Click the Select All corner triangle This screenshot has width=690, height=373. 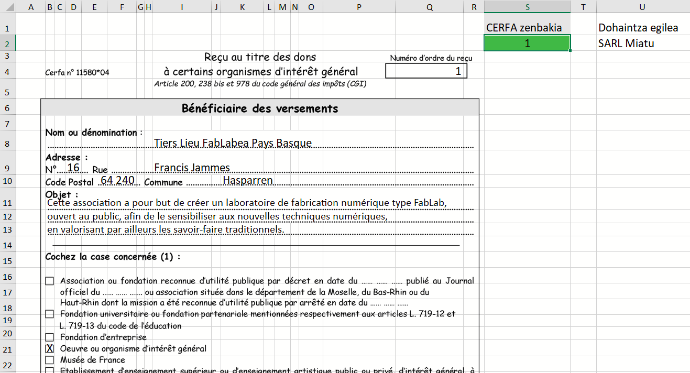coord(8,7)
